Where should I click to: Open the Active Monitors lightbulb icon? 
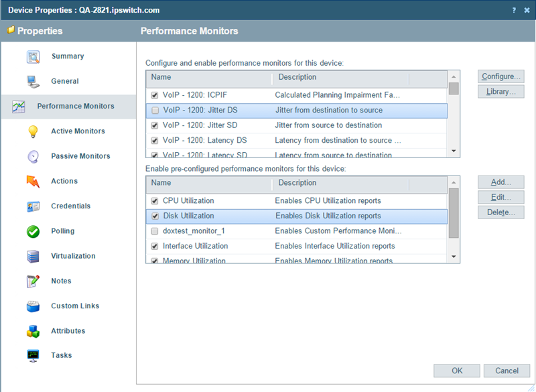click(32, 131)
